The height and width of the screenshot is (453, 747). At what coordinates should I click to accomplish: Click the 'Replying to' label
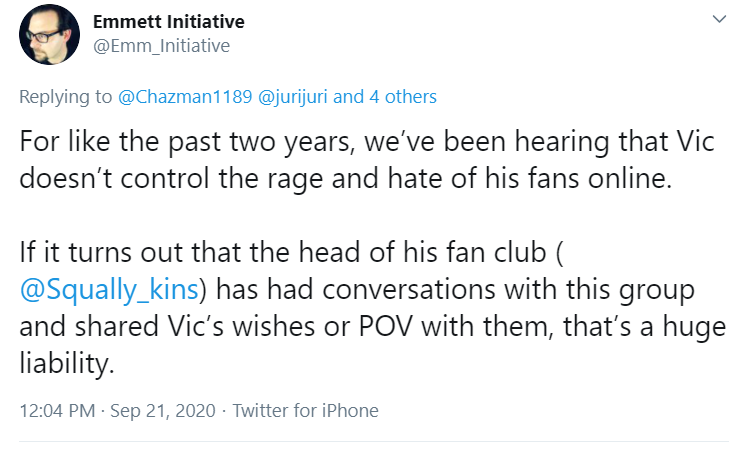point(66,97)
